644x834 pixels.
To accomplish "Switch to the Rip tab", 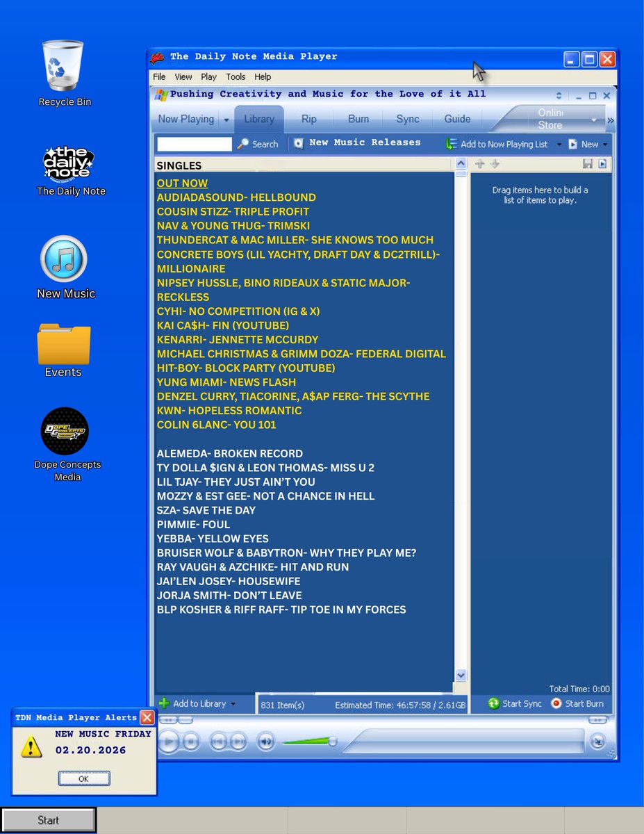I will (308, 119).
